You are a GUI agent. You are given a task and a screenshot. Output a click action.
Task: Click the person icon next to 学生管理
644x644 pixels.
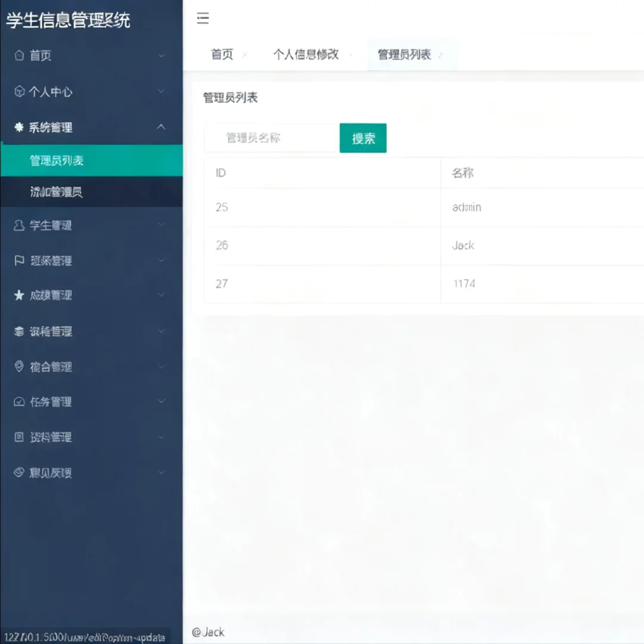coord(18,225)
